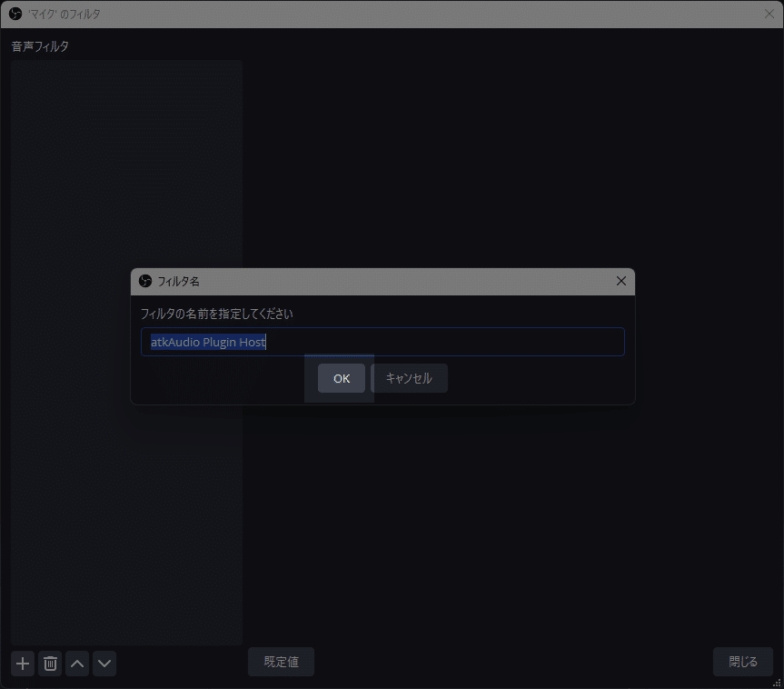
Task: Click the OBS logo on the フィルタ名 dialog
Action: coord(144,281)
